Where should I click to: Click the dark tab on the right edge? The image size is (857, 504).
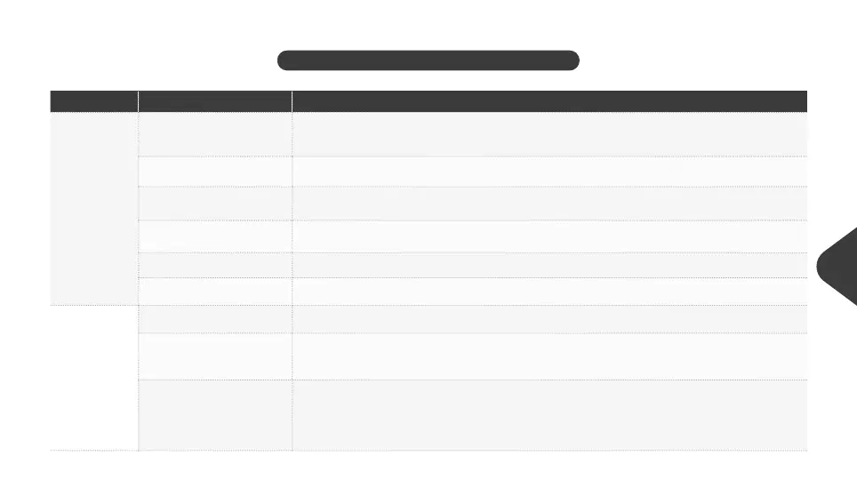tap(840, 267)
